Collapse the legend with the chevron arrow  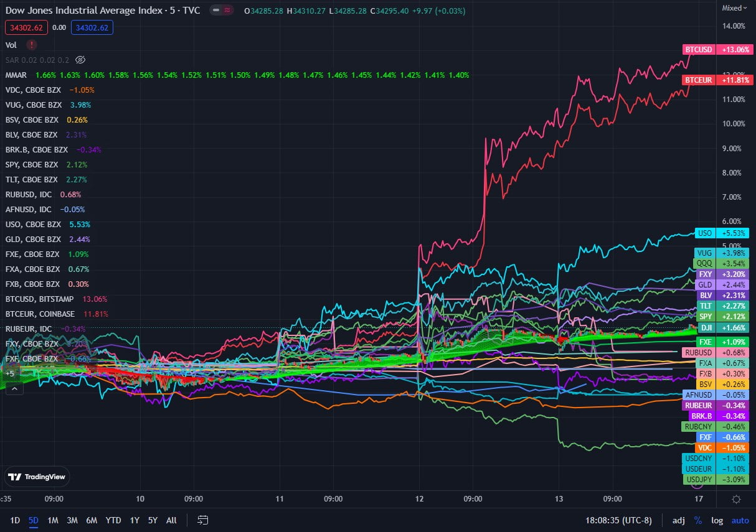pos(14,388)
